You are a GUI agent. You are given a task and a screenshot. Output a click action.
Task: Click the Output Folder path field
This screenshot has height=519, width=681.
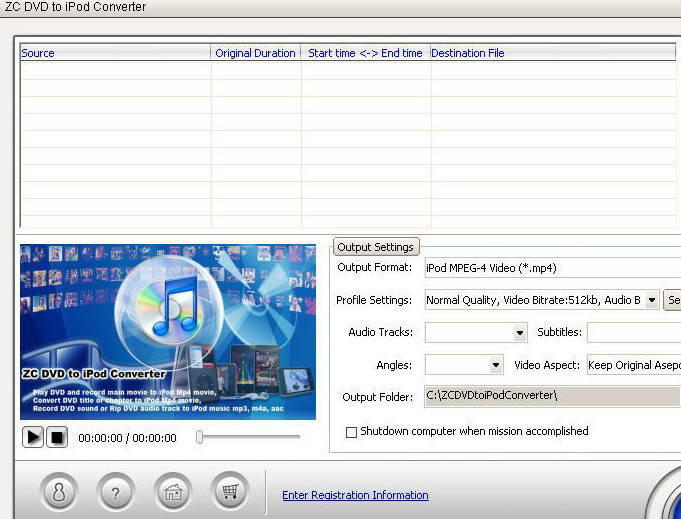point(552,397)
